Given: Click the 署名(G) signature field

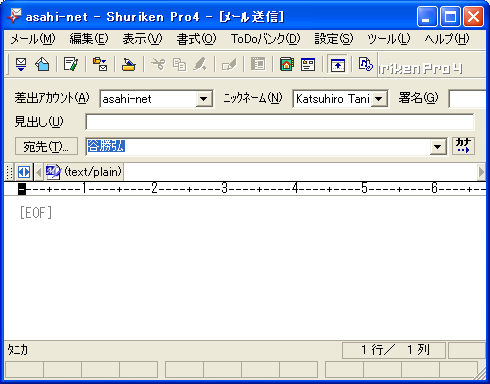Looking at the screenshot, I should (467, 99).
